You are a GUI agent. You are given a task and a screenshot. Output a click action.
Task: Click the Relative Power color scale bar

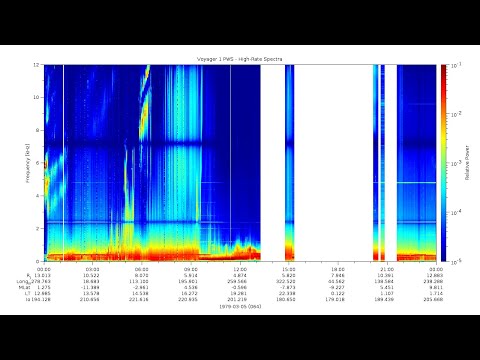[443, 163]
